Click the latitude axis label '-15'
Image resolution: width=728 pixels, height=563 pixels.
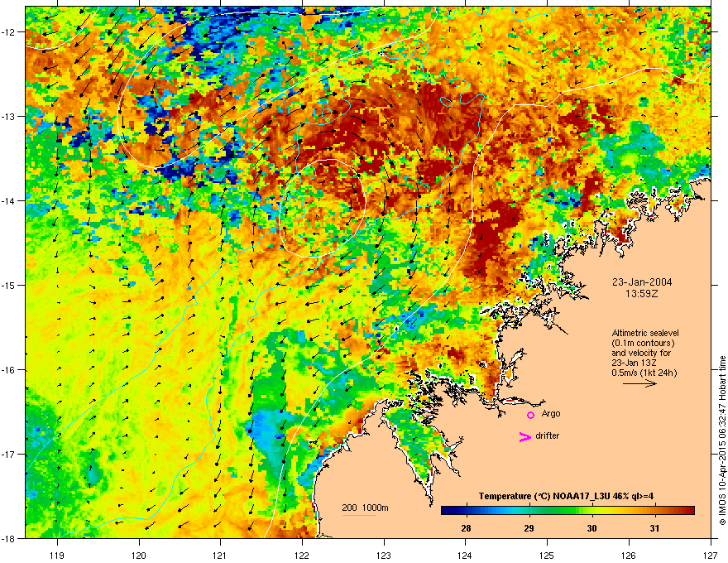[9, 285]
